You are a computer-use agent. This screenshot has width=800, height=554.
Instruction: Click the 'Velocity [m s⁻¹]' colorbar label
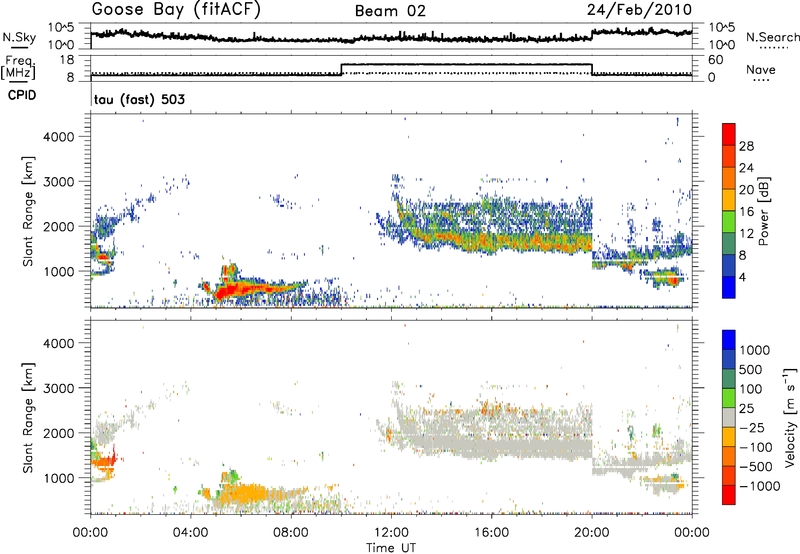pyautogui.click(x=790, y=417)
